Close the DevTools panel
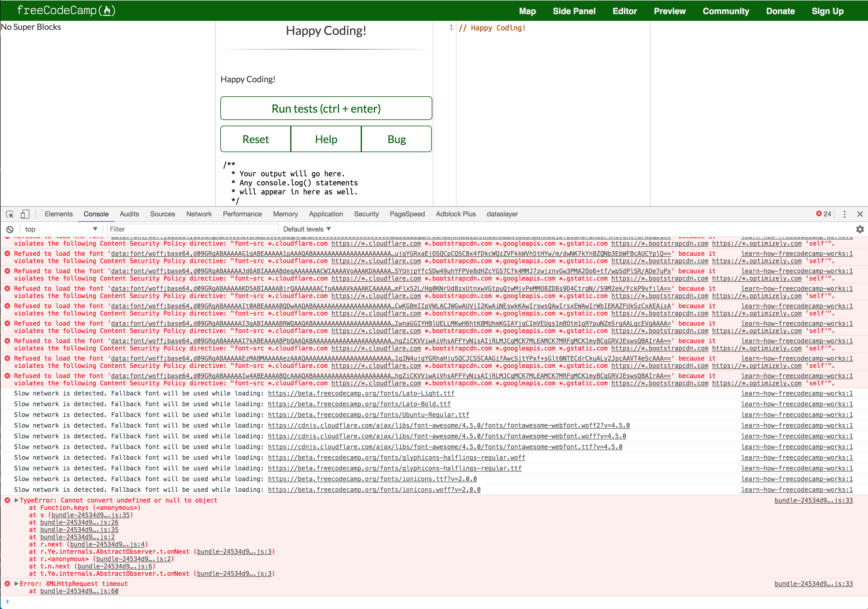This screenshot has width=868, height=609. click(x=860, y=214)
